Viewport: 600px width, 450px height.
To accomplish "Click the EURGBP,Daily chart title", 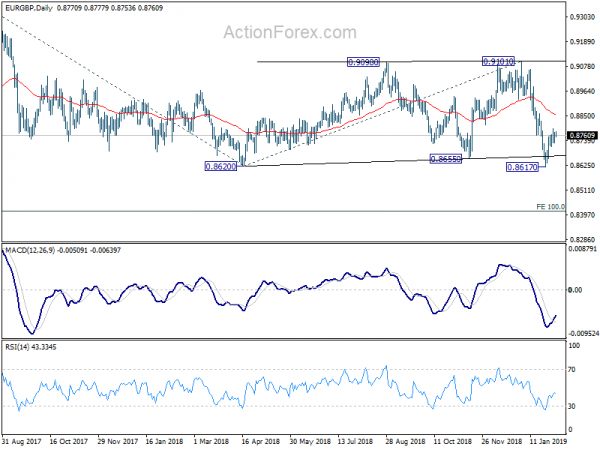I will tap(29, 8).
